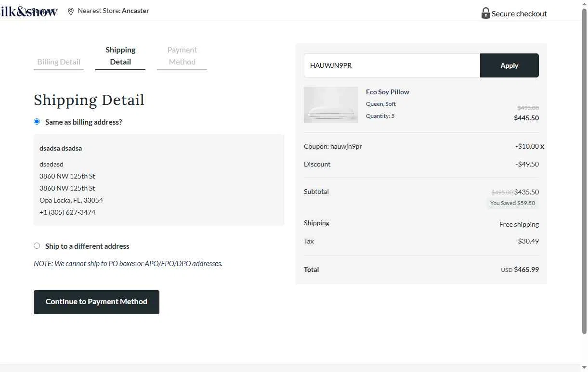Image resolution: width=588 pixels, height=372 pixels.
Task: Choose Ship to a different address radio
Action: coord(37,246)
